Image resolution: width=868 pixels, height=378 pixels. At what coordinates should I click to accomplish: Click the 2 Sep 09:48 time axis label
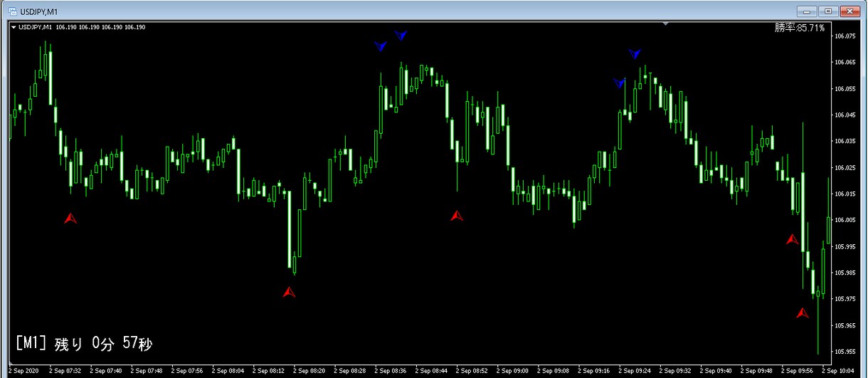click(758, 371)
